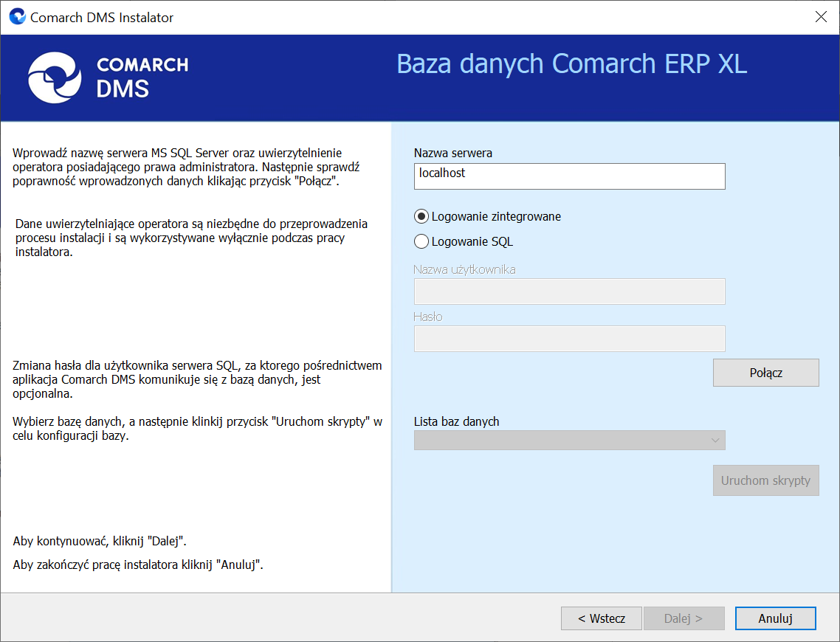Click the 'Lista baz danych' label

pos(456,422)
